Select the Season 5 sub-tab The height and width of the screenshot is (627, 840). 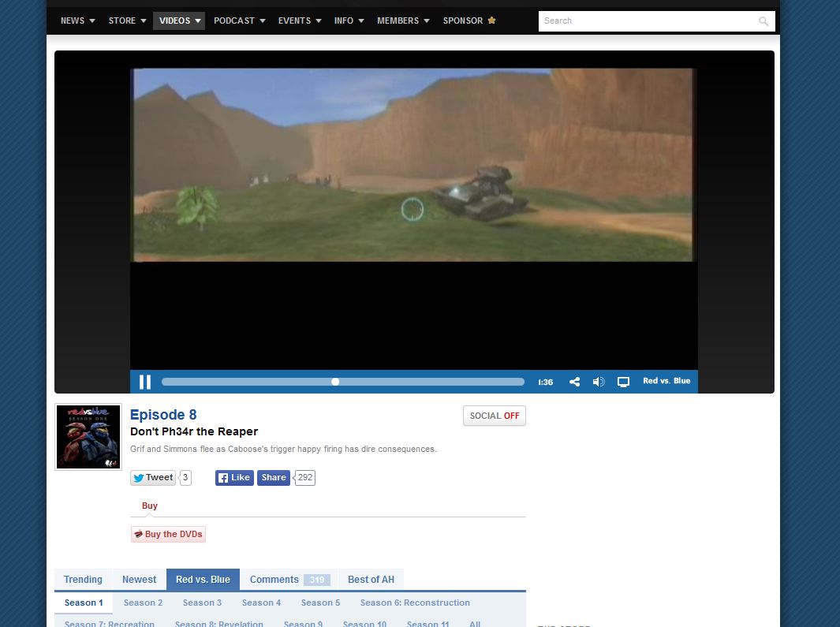click(320, 603)
